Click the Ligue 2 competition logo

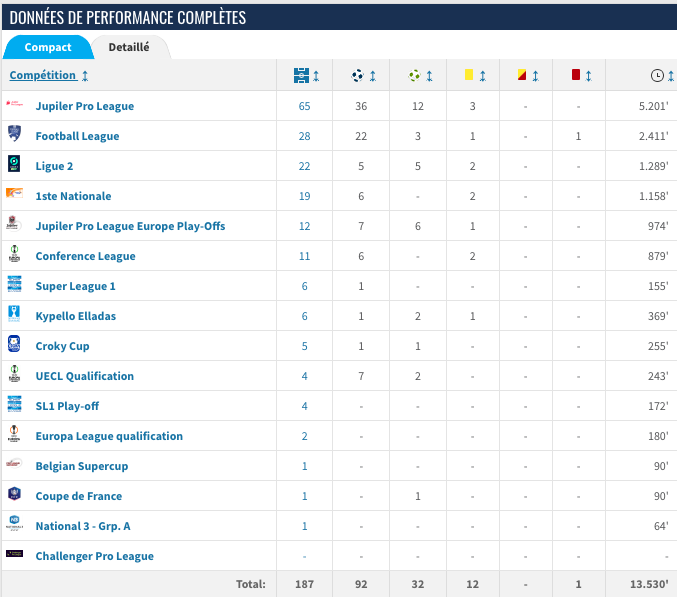pos(15,166)
